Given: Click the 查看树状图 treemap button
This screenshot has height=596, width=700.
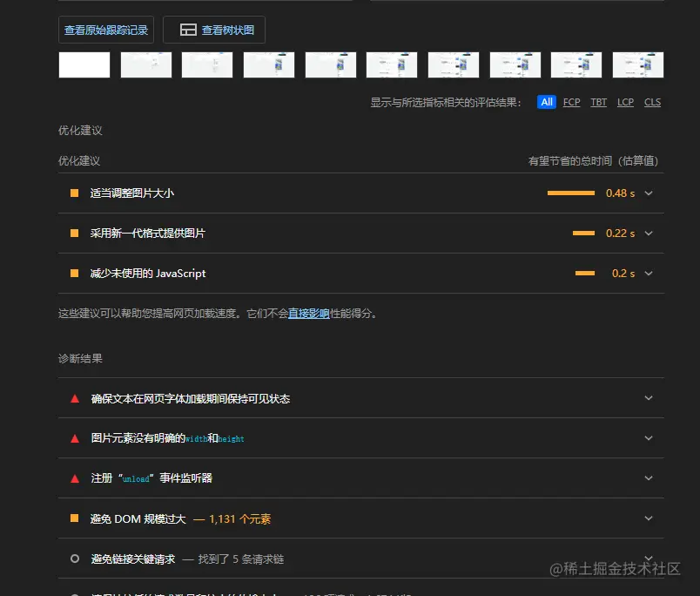Looking at the screenshot, I should pos(214,30).
